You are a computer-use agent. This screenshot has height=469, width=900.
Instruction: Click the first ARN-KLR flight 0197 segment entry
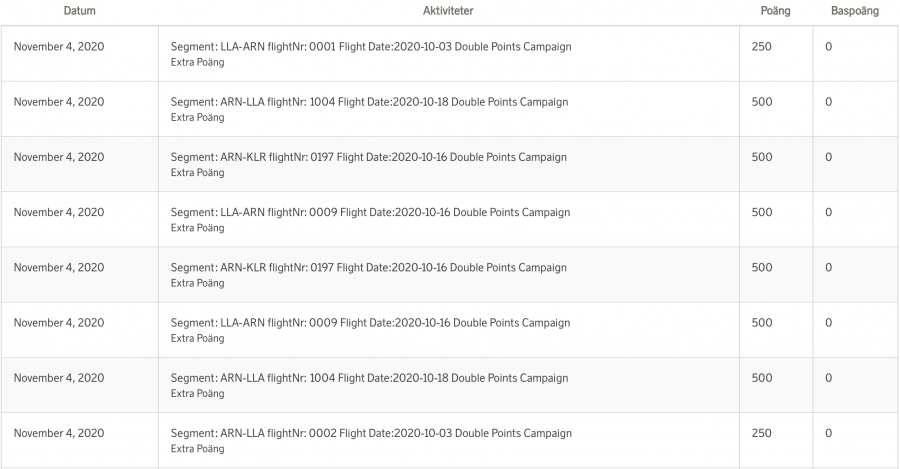click(x=368, y=157)
